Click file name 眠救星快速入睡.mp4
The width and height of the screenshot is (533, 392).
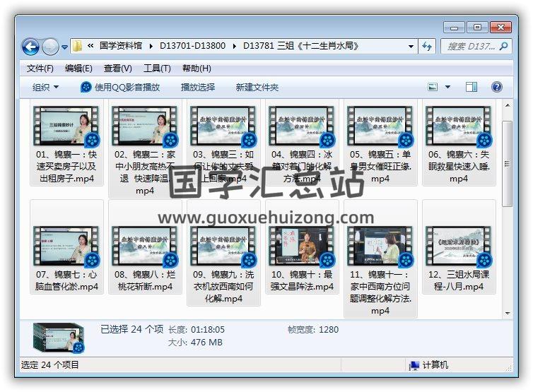tap(459, 172)
